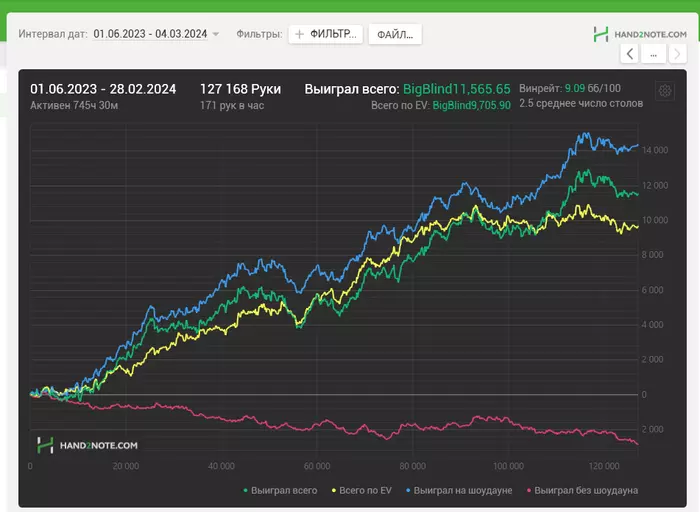
Task: Open the ellipsis options button
Action: point(653,54)
